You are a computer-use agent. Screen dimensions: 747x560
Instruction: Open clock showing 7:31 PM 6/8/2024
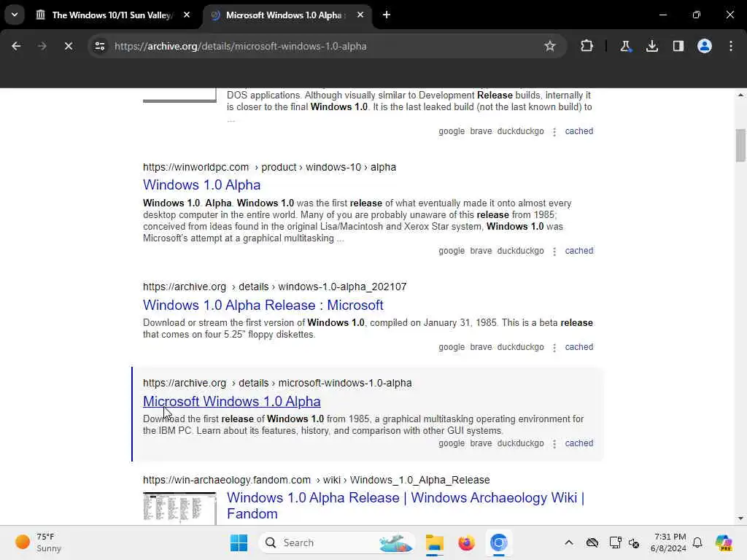670,542
